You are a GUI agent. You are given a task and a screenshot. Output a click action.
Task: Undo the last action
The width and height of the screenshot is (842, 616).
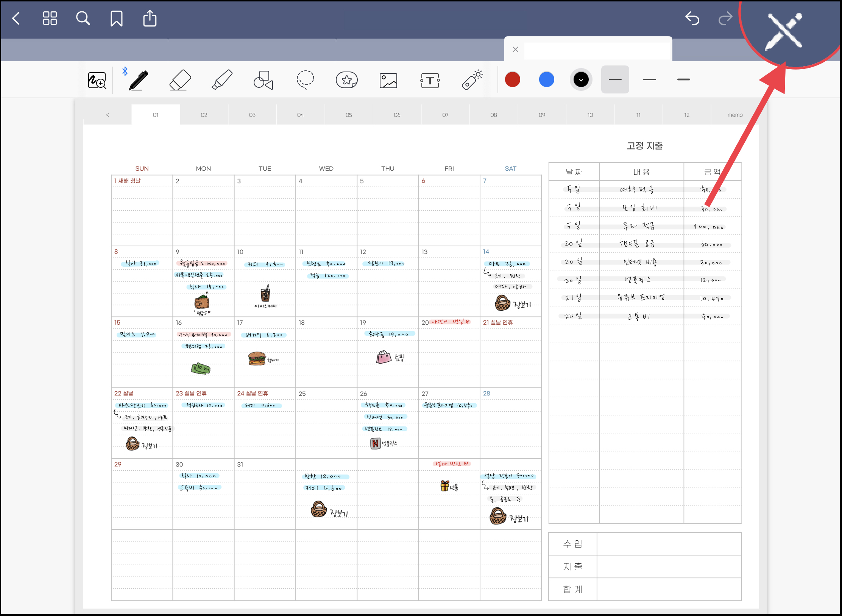point(692,18)
